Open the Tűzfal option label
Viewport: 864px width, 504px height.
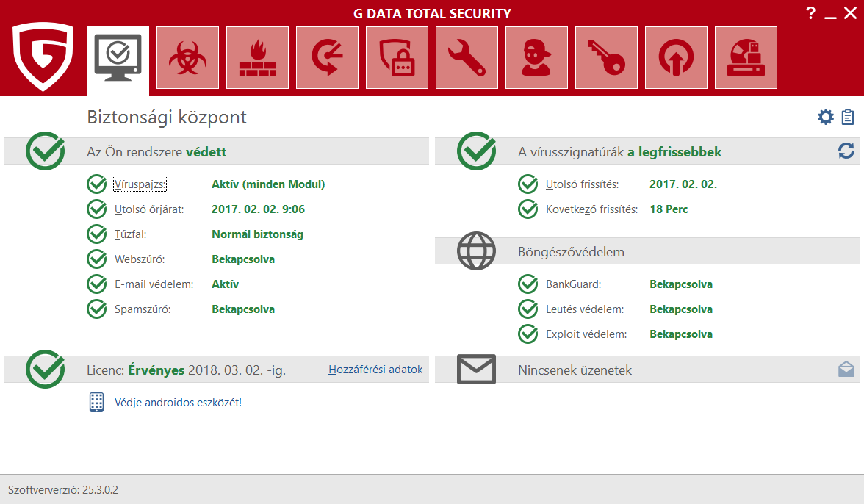coord(131,234)
